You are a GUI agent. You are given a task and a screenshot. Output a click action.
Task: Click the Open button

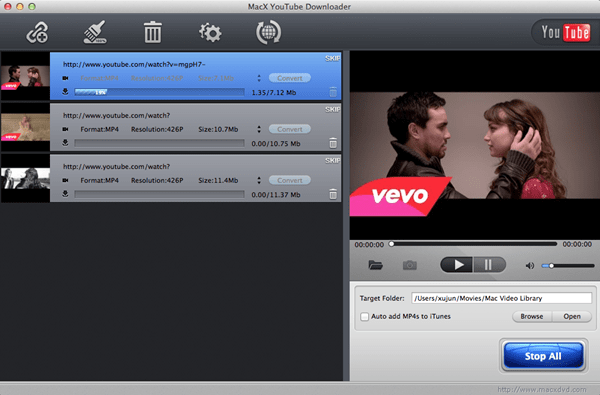tap(572, 317)
